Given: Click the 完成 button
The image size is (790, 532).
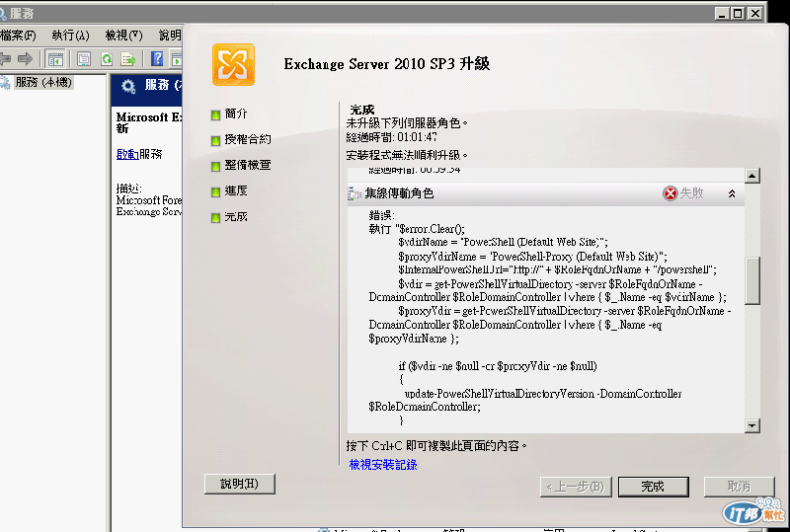Looking at the screenshot, I should tap(653, 487).
